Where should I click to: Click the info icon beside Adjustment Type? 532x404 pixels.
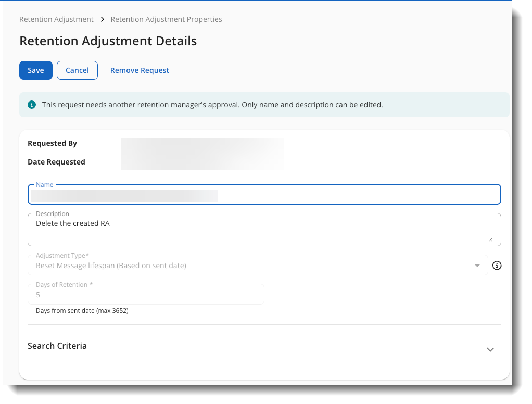coord(497,266)
